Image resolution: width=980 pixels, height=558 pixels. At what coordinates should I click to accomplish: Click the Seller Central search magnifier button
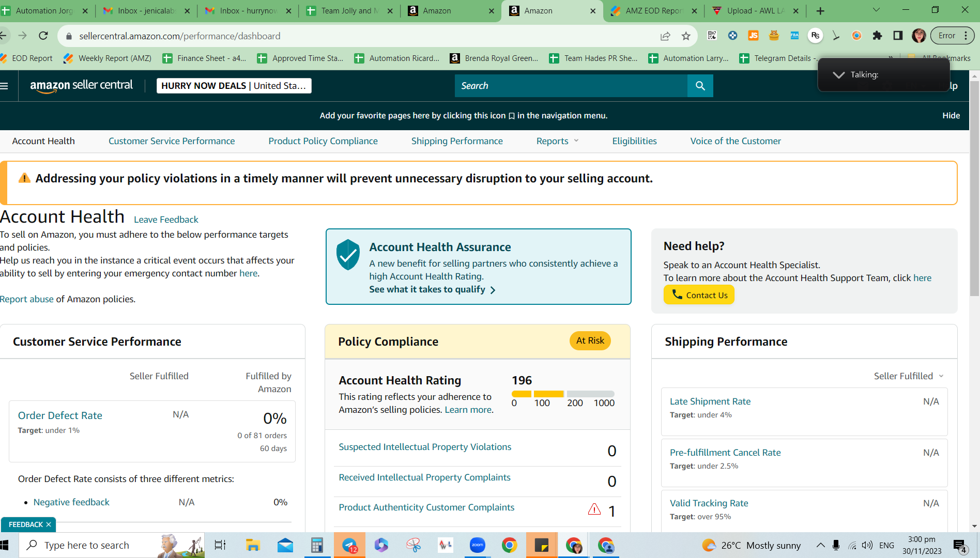click(700, 86)
